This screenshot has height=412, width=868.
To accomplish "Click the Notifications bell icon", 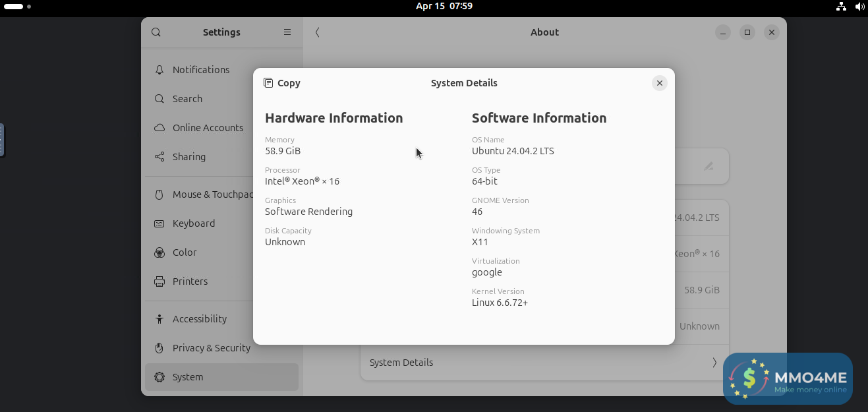I will coord(159,70).
